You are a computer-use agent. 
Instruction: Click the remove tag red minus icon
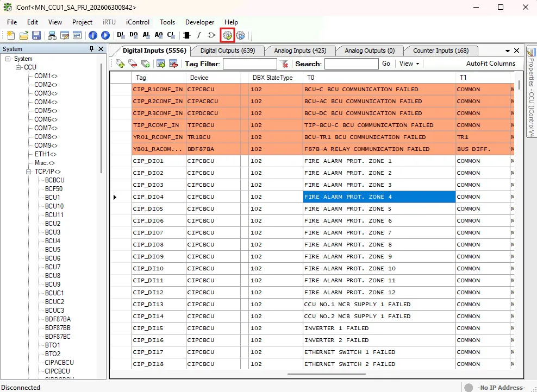(133, 64)
